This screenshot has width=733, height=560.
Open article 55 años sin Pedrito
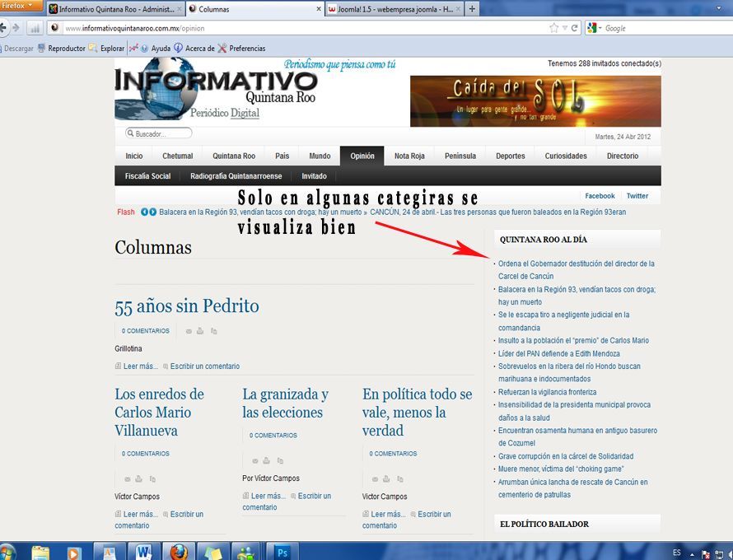click(186, 306)
